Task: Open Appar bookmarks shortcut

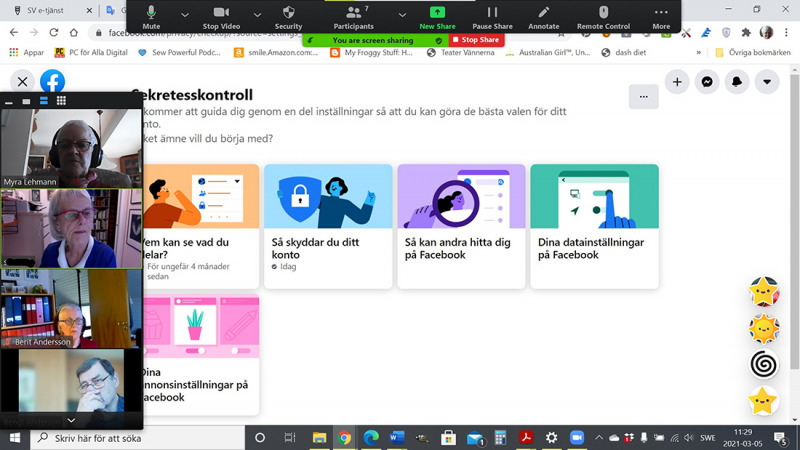Action: click(27, 52)
